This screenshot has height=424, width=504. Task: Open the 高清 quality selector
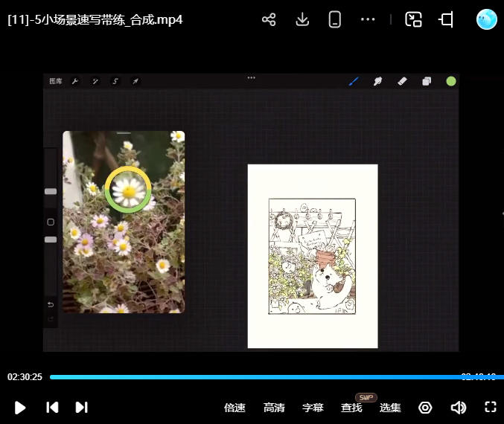[274, 408]
